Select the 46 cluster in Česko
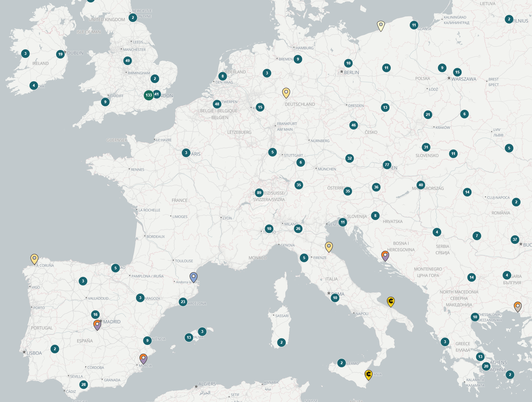Viewport: 532px width, 402px height. [354, 125]
